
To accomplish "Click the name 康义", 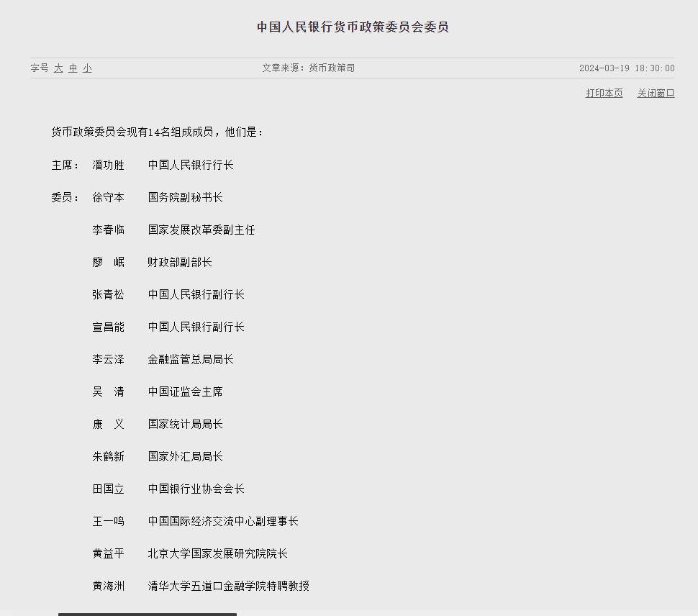I will 108,424.
